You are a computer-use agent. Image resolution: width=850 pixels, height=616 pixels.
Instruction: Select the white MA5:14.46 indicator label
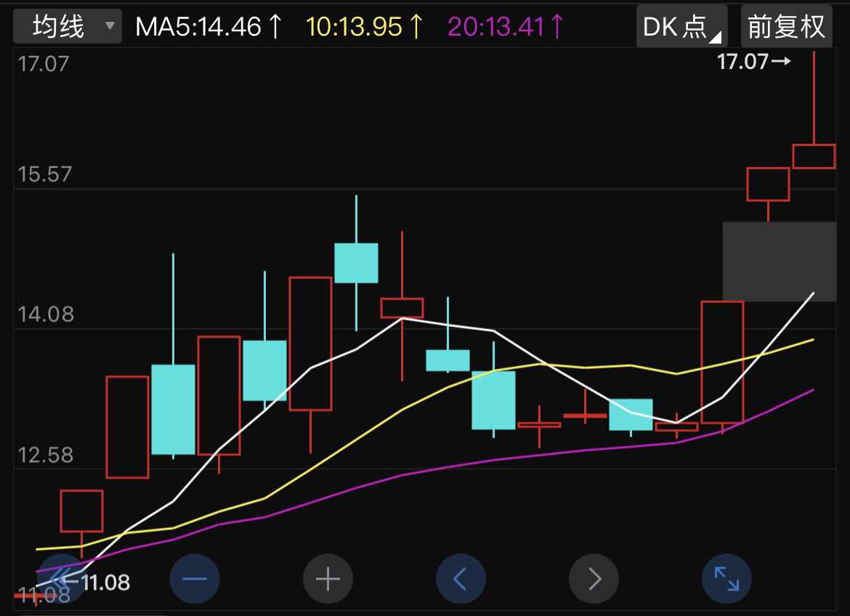click(x=209, y=27)
